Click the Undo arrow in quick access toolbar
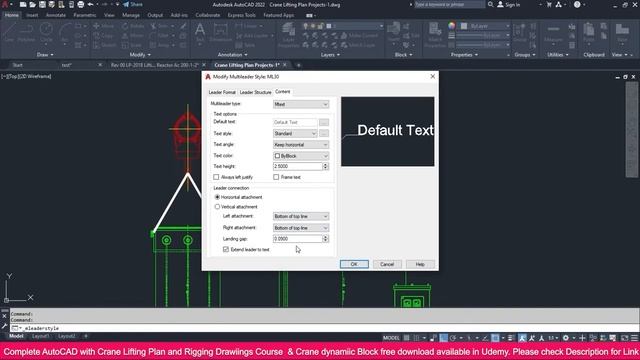 pyautogui.click(x=90, y=4)
